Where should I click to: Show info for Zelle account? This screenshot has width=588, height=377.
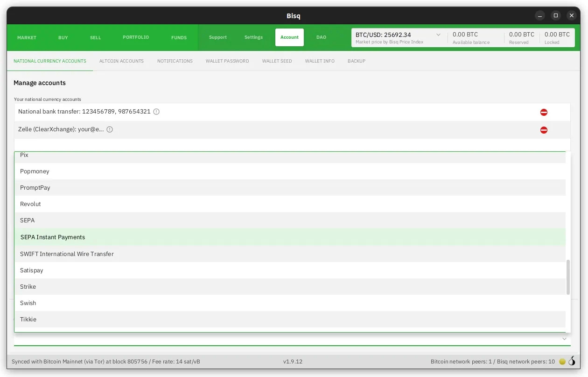pos(110,129)
